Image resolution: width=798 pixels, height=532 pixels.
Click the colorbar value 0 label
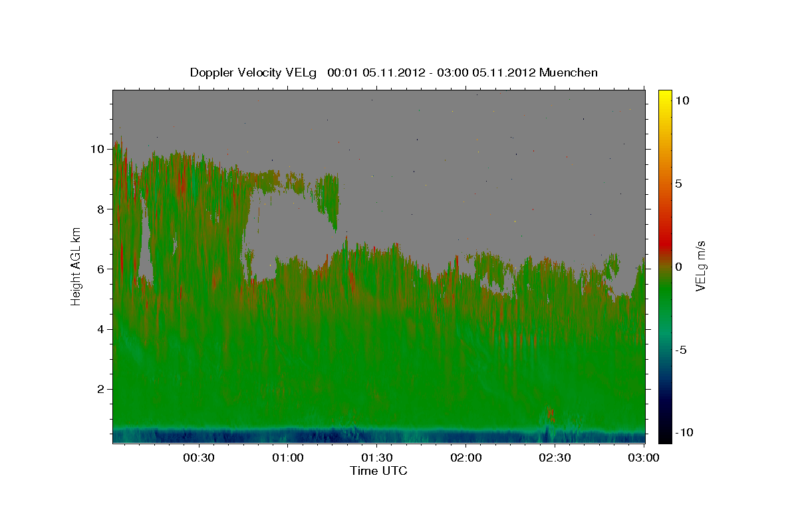pyautogui.click(x=678, y=267)
